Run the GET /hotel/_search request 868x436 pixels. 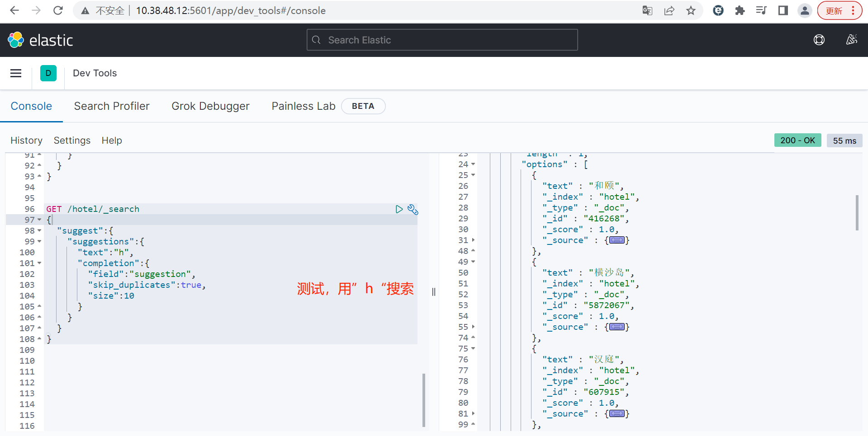(399, 209)
